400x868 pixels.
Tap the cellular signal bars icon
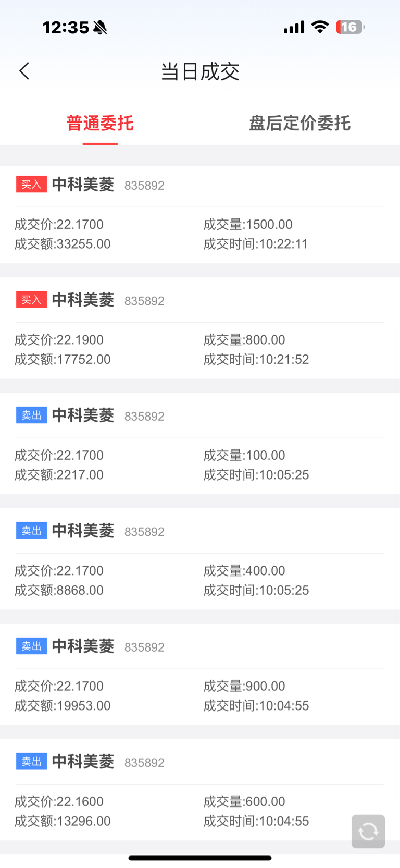[294, 28]
